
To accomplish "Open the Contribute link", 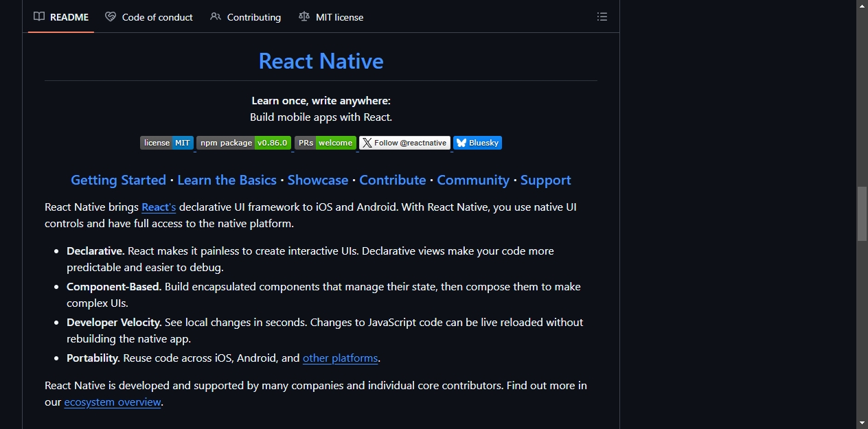I will [x=393, y=180].
